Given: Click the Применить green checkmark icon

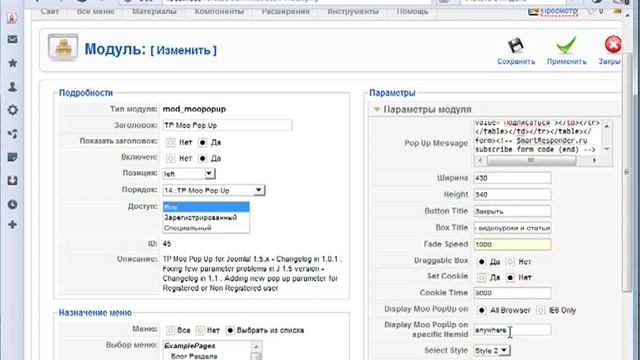Looking at the screenshot, I should click(x=566, y=45).
